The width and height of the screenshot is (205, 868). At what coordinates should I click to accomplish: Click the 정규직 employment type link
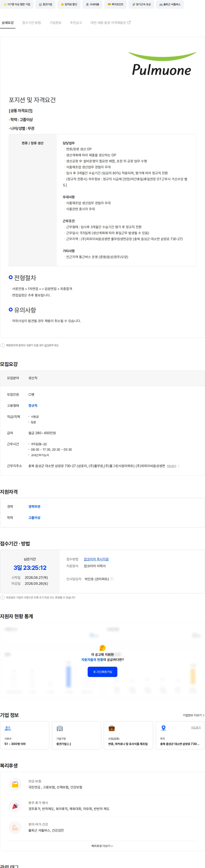(x=33, y=405)
